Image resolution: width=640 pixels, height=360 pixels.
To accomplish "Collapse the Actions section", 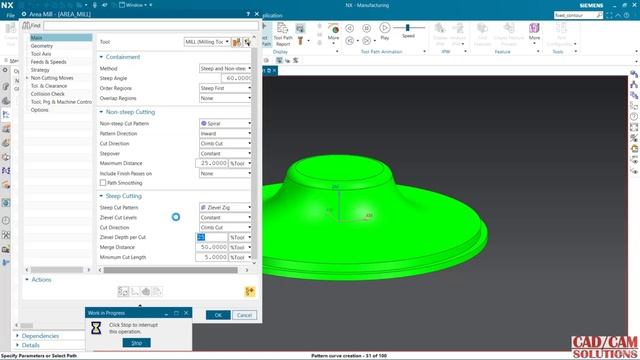I will click(27, 280).
